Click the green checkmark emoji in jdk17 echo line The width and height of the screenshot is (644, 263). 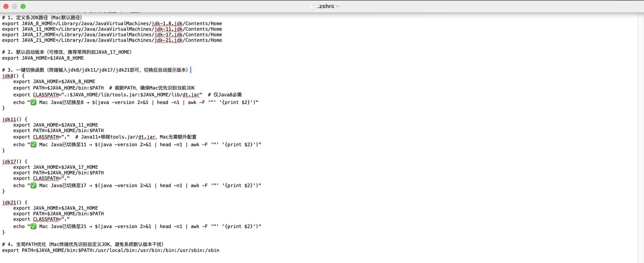(33, 185)
